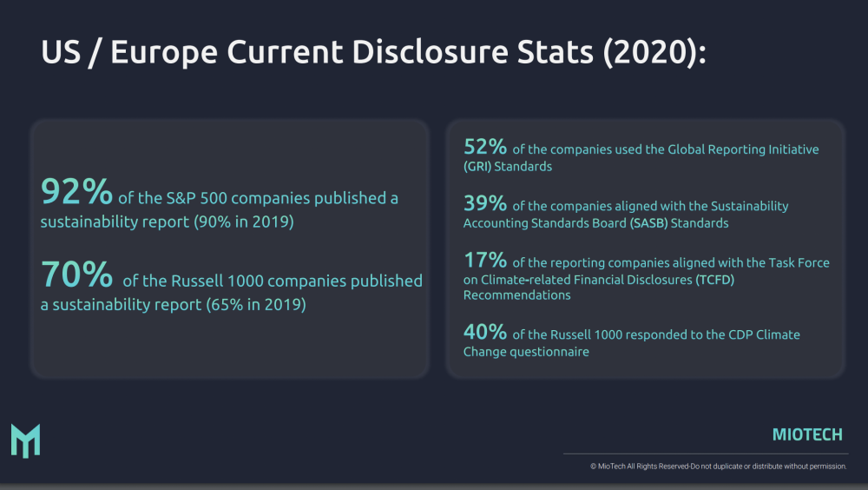
Task: Click the MioTech M logo icon
Action: 25,441
